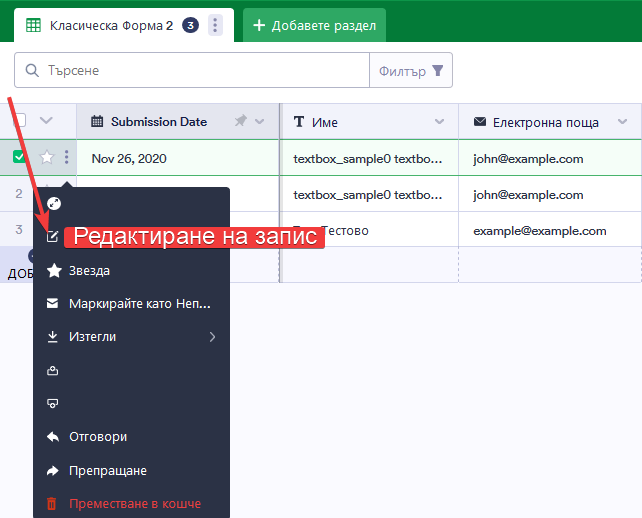Click the three-dot menu of Nov 26 row
This screenshot has height=518, width=642.
[x=66, y=157]
